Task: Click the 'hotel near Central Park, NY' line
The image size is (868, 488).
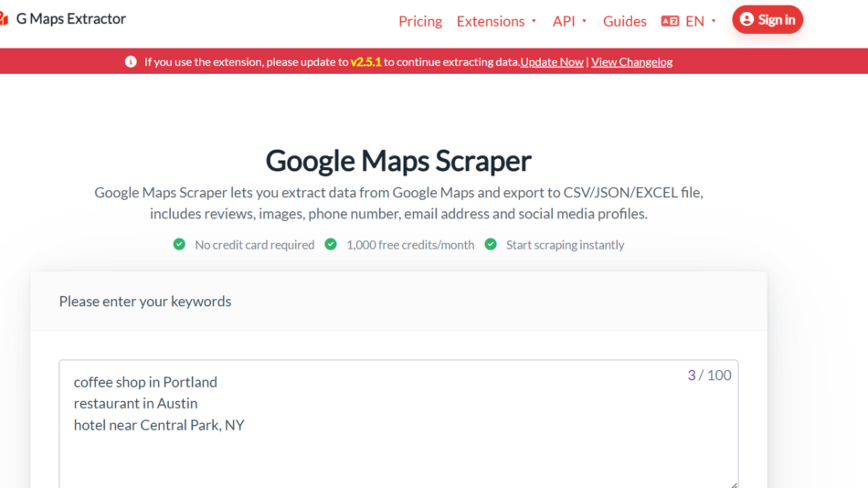Action: tap(159, 425)
